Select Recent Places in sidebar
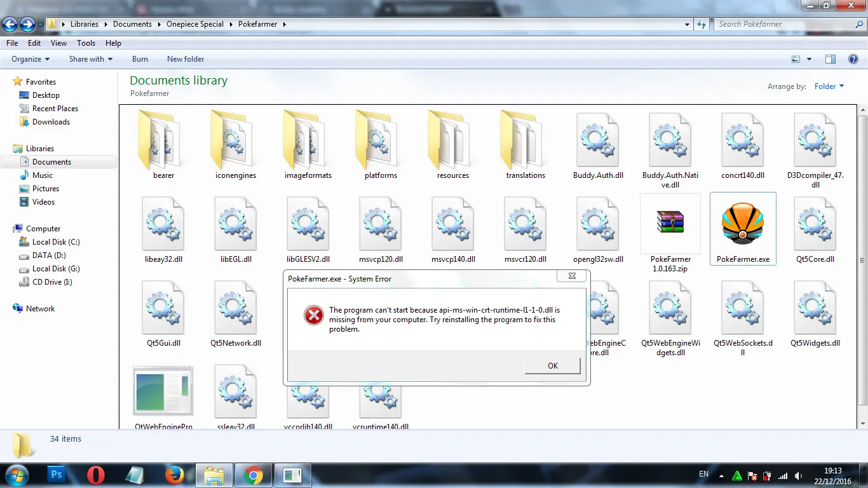This screenshot has height=488, width=868. (x=55, y=109)
